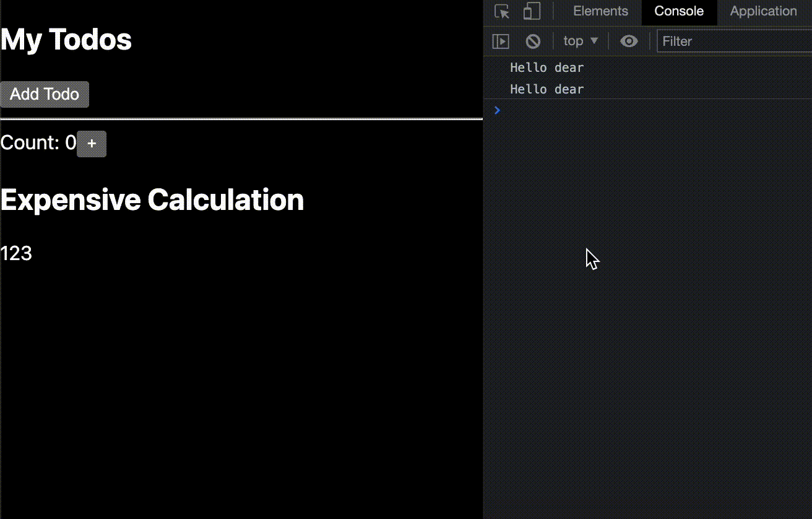Viewport: 812px width, 519px height.
Task: Open the 'top' execution context dropdown
Action: (x=579, y=41)
